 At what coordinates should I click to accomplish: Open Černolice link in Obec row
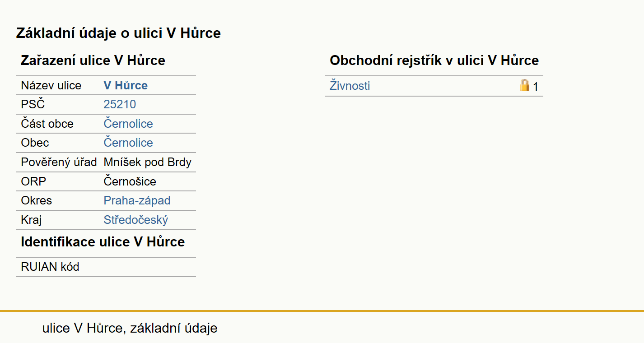coord(128,143)
